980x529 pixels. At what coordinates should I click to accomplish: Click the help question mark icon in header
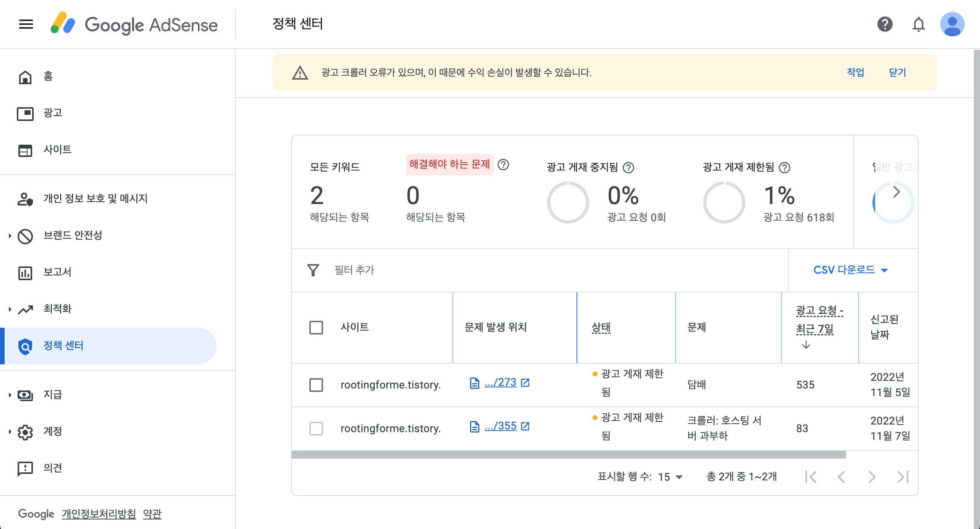coord(885,24)
